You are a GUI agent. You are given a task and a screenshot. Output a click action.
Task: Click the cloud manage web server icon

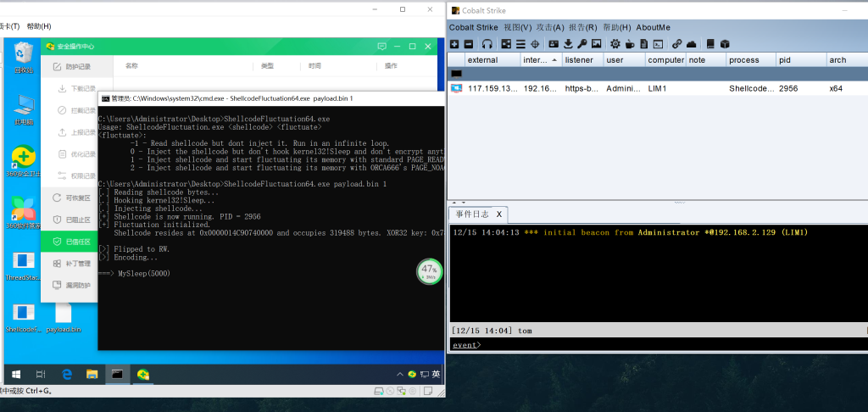click(x=692, y=44)
